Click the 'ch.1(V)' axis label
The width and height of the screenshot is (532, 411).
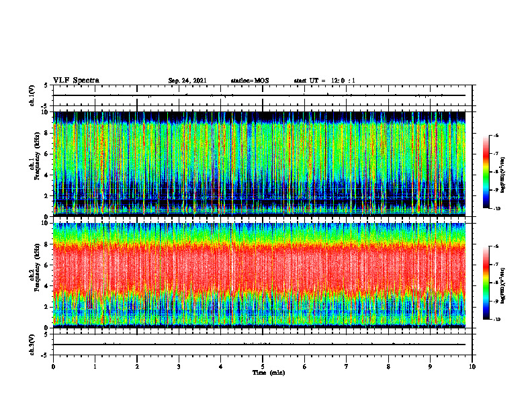pos(32,95)
